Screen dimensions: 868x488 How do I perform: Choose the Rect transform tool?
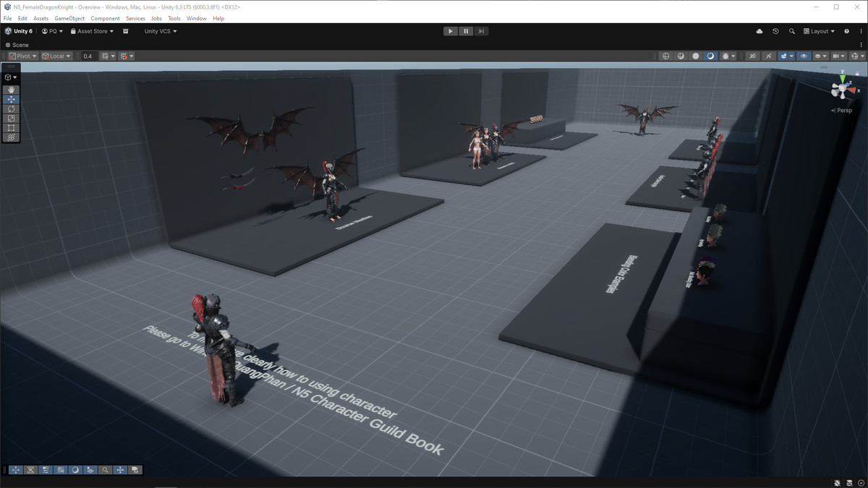pos(11,127)
